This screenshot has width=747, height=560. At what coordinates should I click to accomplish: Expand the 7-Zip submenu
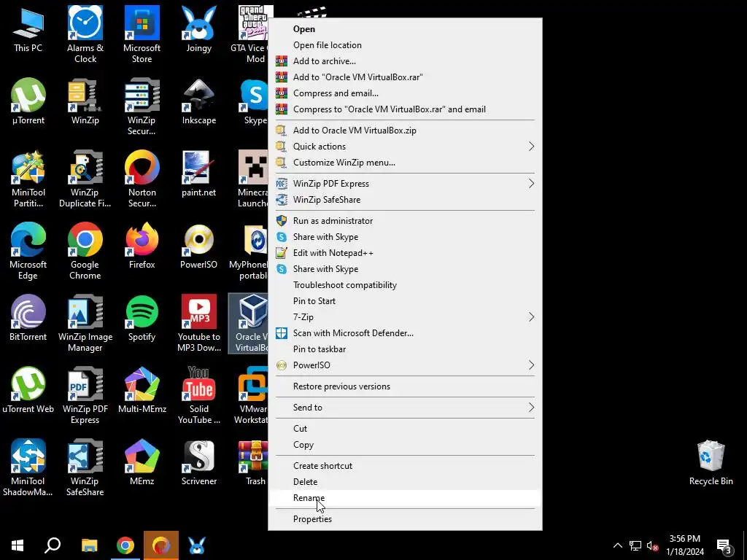[x=405, y=317]
